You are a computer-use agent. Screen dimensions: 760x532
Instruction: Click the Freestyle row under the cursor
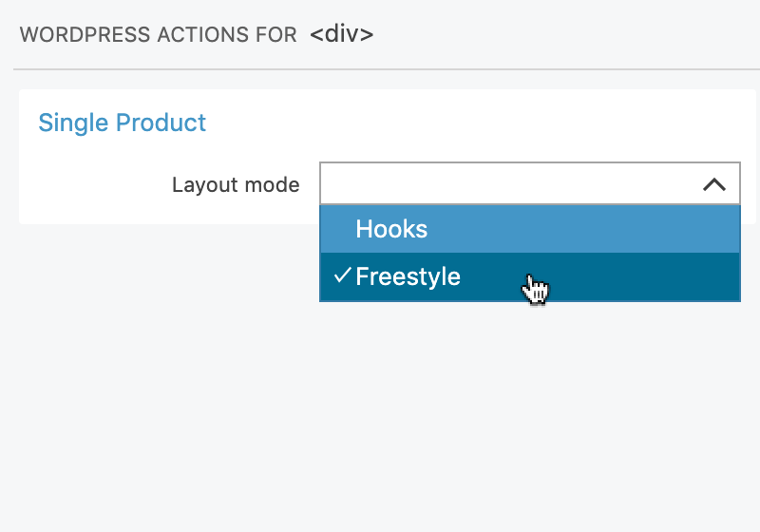pyautogui.click(x=530, y=276)
